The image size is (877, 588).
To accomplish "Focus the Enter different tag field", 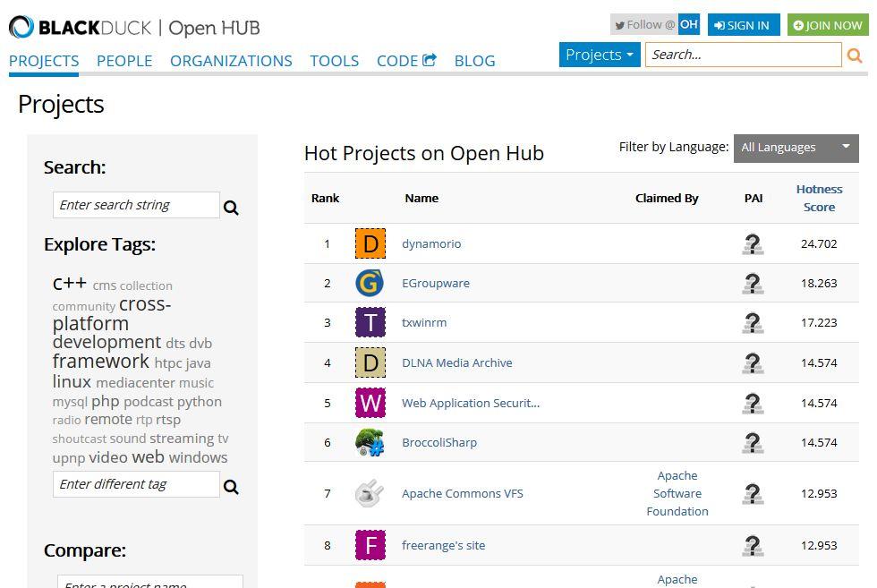I will (x=136, y=484).
